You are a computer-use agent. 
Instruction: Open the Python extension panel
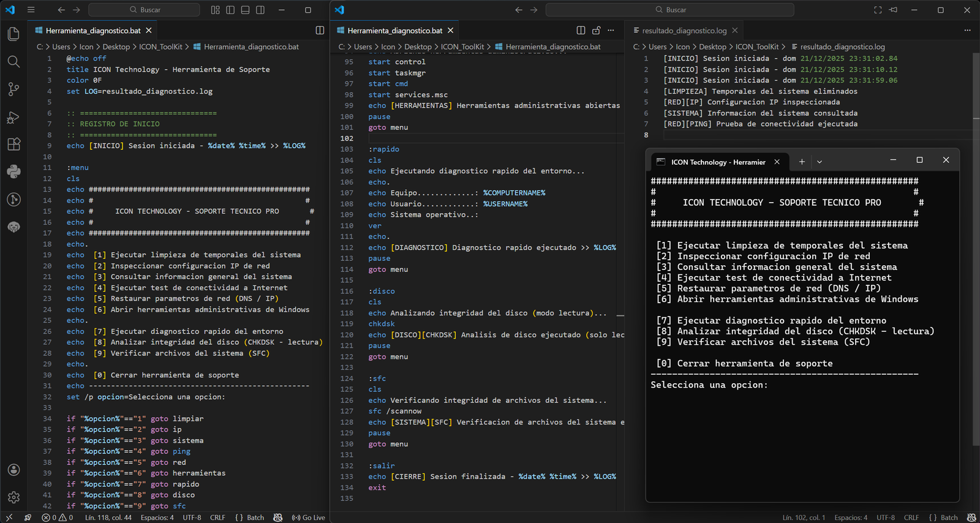(13, 172)
